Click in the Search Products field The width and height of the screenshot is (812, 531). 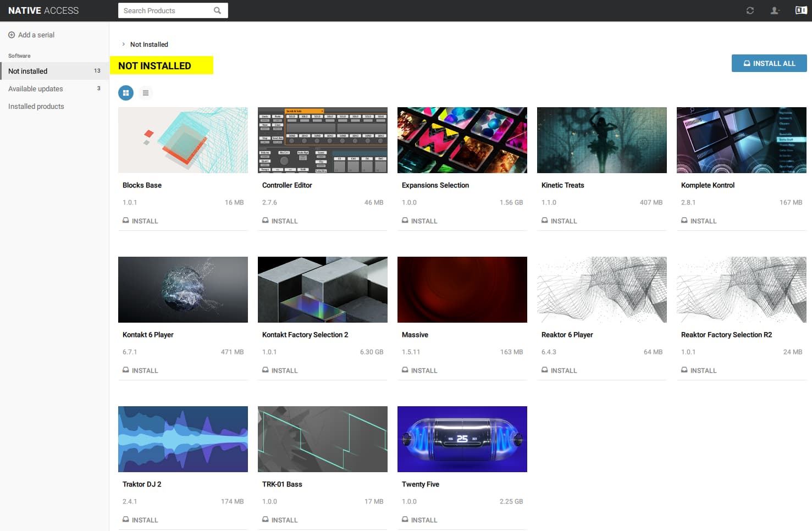165,10
